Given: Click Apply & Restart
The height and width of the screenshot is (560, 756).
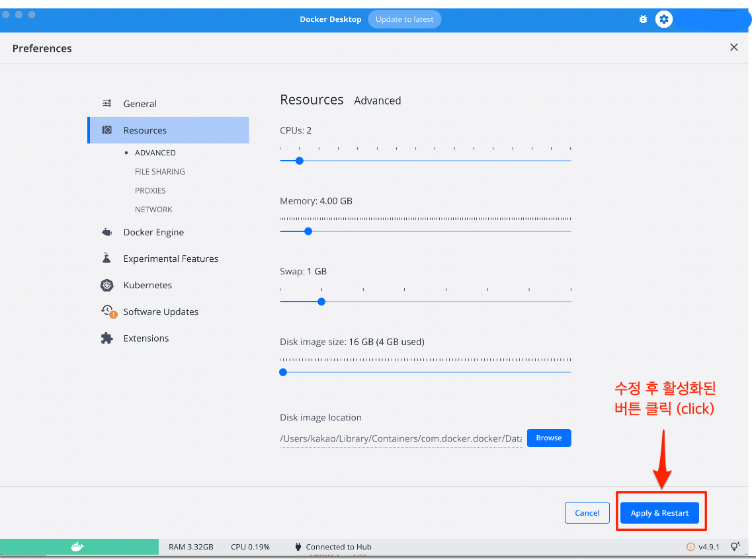Looking at the screenshot, I should (659, 513).
